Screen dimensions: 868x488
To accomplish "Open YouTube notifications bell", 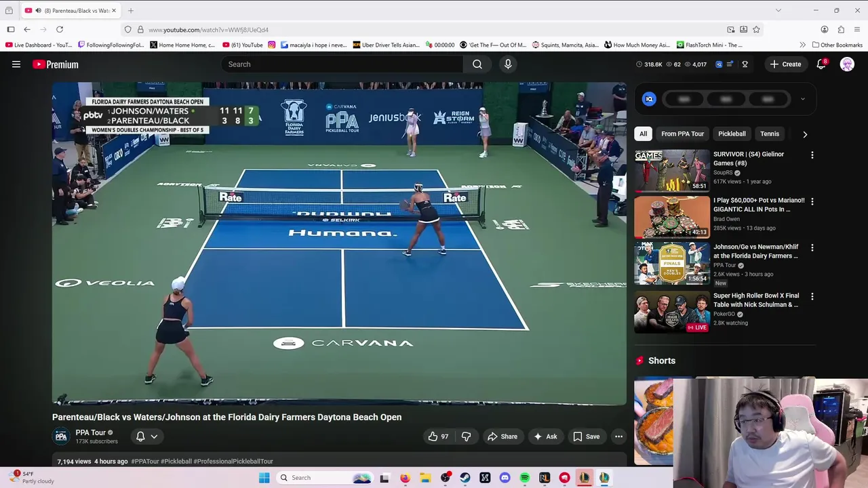I will tap(821, 64).
